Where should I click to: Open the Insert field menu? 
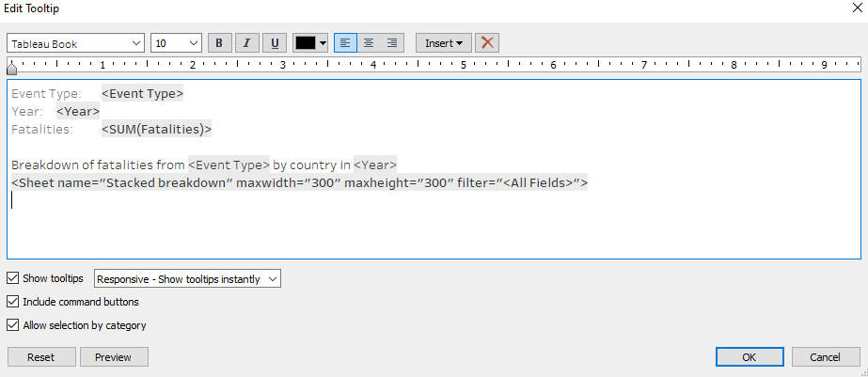(443, 43)
